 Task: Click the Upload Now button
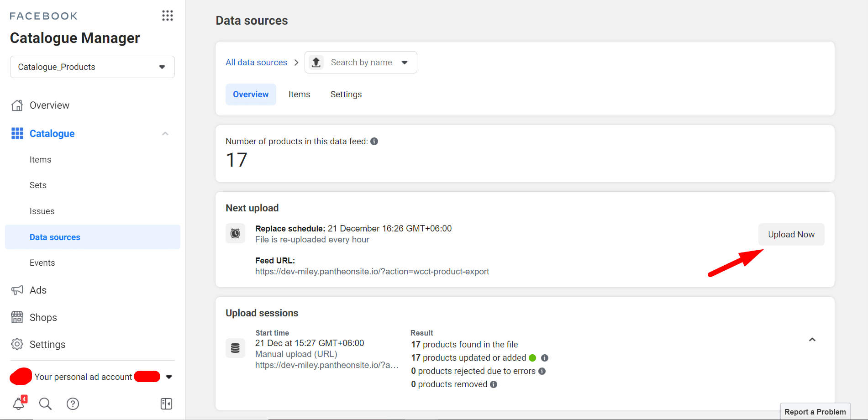point(791,235)
